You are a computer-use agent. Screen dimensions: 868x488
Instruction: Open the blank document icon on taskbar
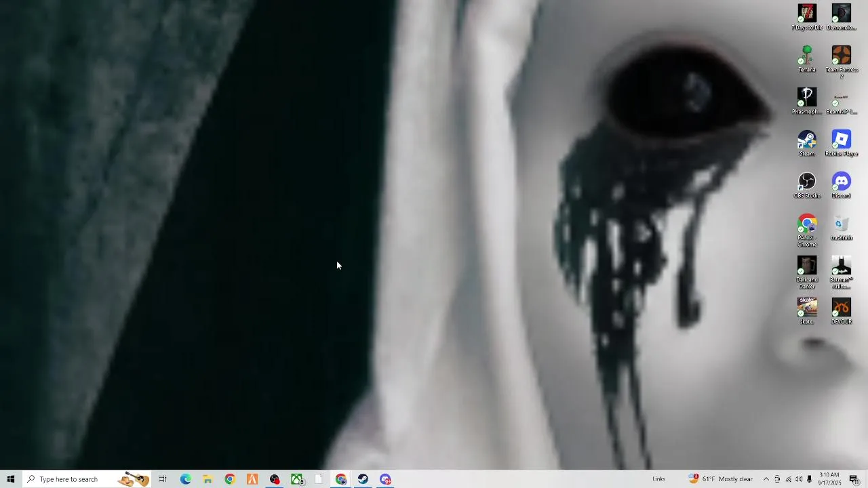coord(319,479)
